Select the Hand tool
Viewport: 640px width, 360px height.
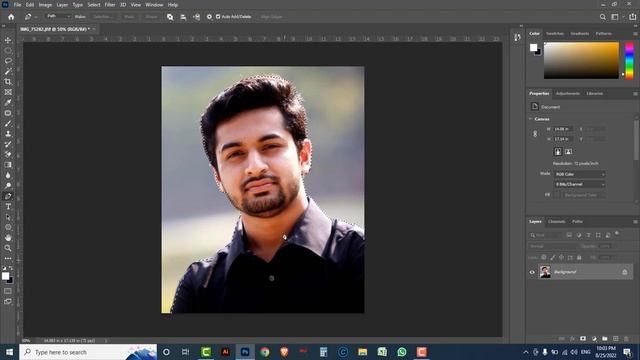coord(8,238)
